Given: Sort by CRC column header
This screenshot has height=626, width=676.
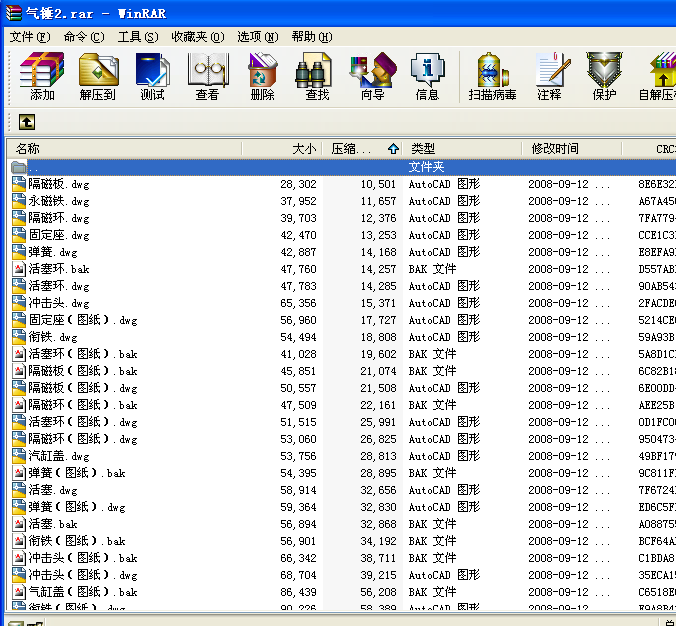Looking at the screenshot, I should point(649,149).
